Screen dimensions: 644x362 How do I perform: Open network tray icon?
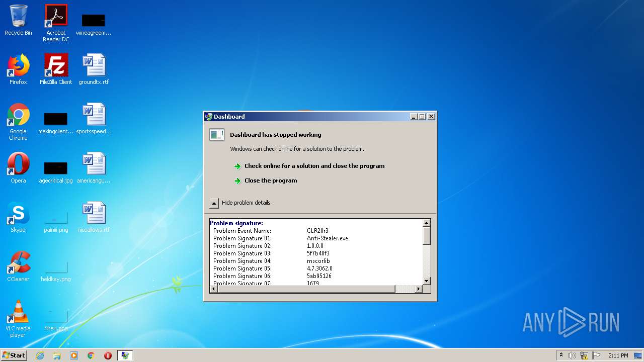pos(584,355)
